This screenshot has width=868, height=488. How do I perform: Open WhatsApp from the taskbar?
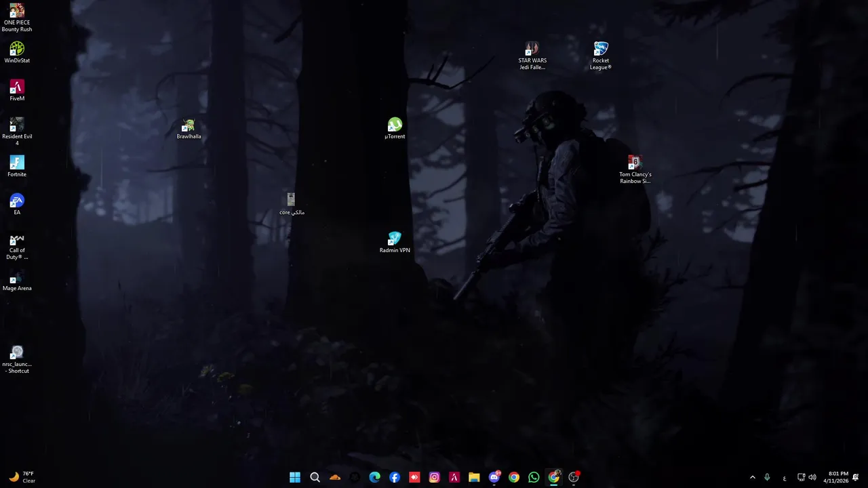(x=534, y=477)
